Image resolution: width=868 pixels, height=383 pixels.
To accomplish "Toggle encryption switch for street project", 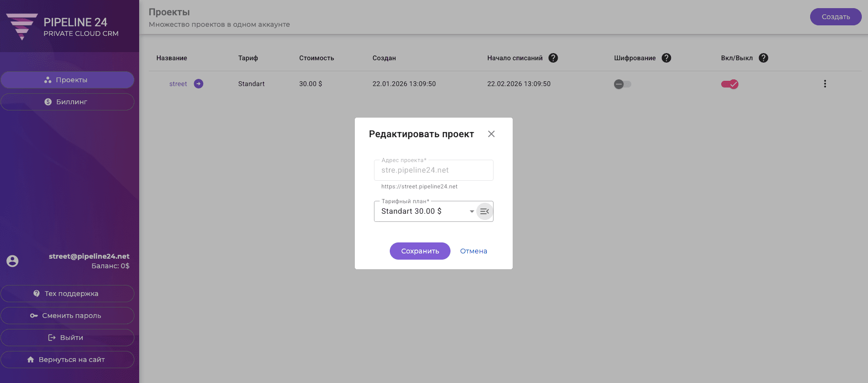I will 623,84.
